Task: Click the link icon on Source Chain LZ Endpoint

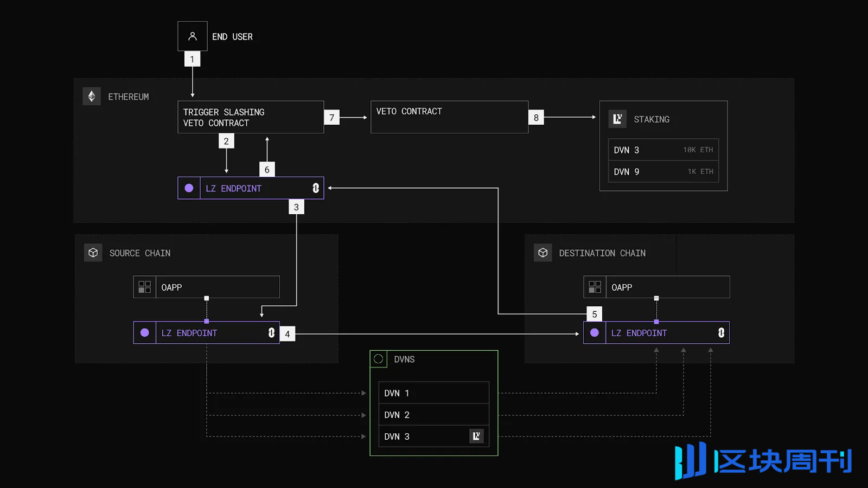Action: [x=271, y=333]
